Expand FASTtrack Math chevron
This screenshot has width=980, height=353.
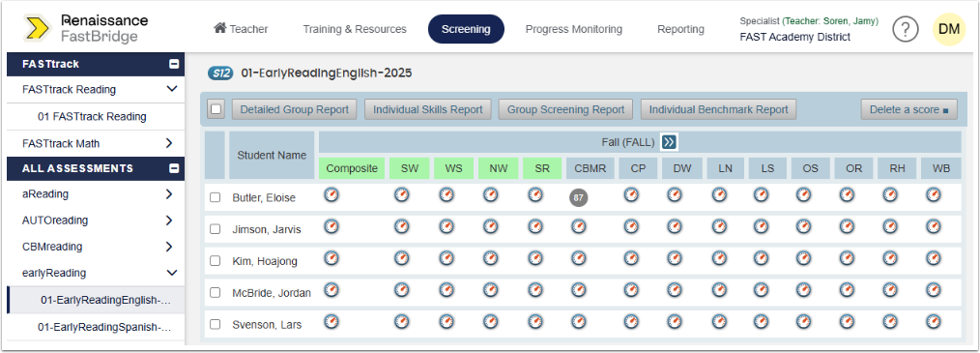tap(169, 143)
